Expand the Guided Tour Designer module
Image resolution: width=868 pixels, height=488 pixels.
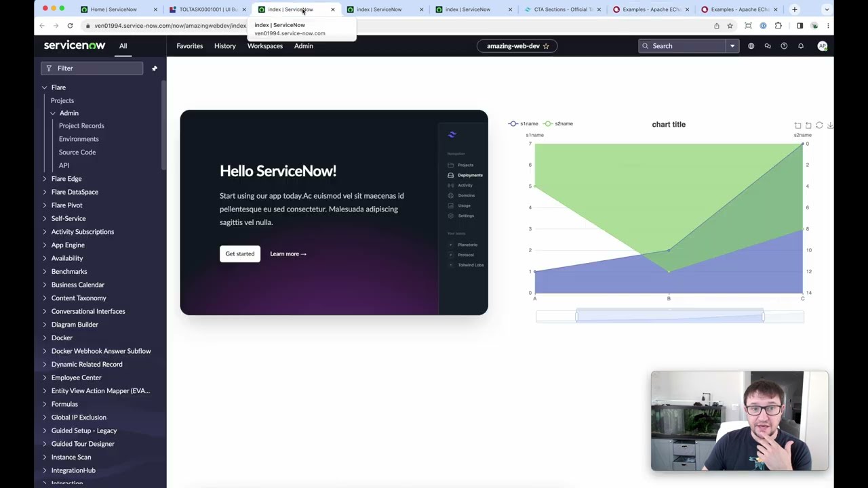[44, 444]
